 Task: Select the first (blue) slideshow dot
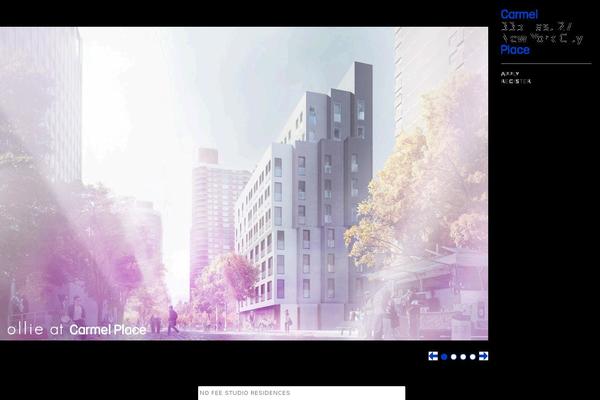(x=444, y=357)
